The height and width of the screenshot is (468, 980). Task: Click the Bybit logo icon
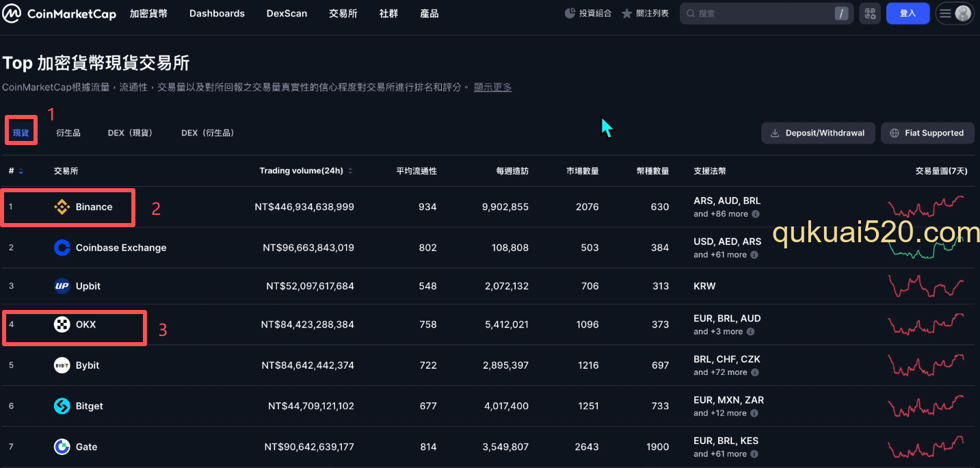(62, 365)
